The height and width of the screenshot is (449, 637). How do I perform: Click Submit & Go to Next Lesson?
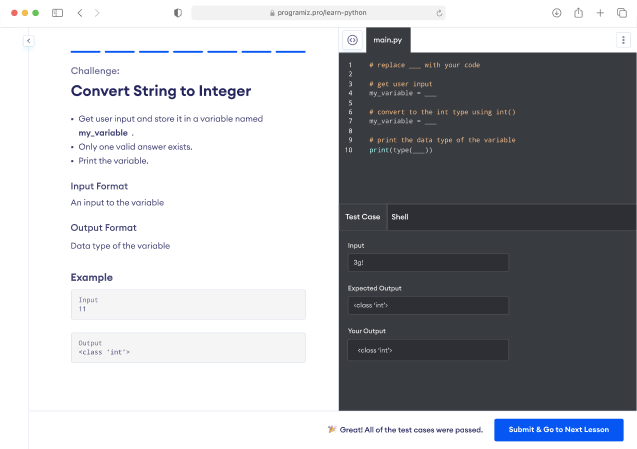click(x=559, y=429)
